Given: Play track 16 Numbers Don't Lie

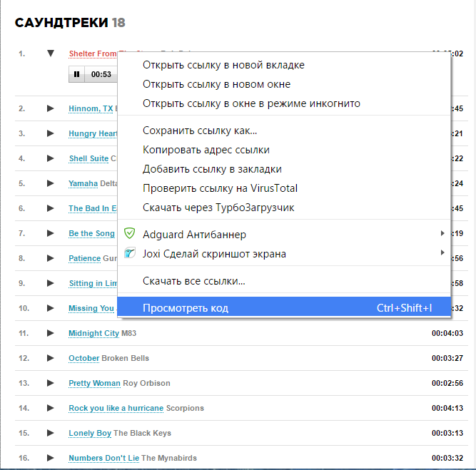Looking at the screenshot, I should (51, 458).
